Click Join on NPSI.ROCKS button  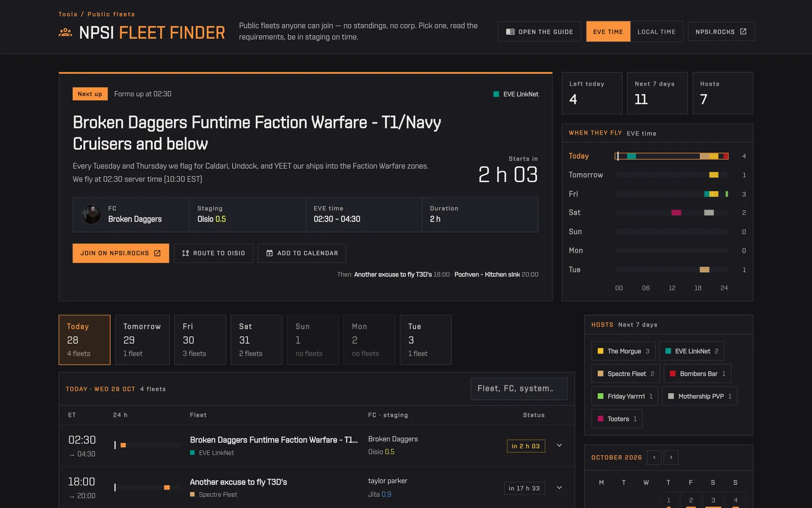pyautogui.click(x=121, y=253)
